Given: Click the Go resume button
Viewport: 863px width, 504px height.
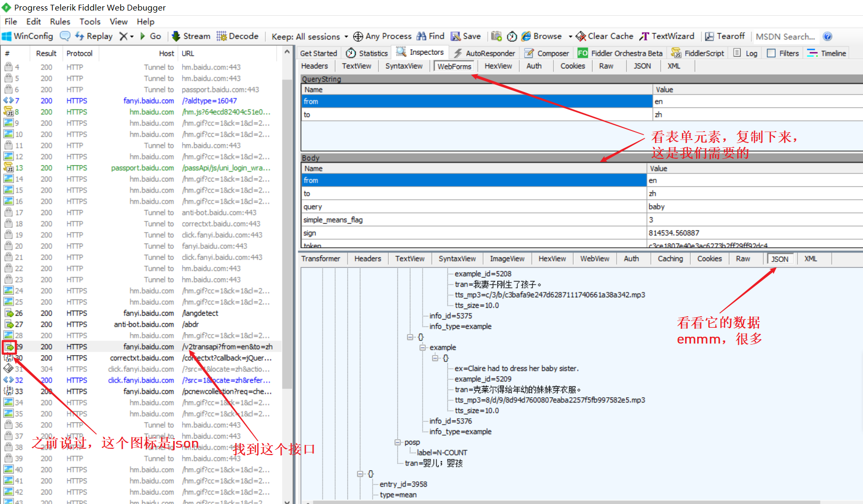Looking at the screenshot, I should (150, 36).
